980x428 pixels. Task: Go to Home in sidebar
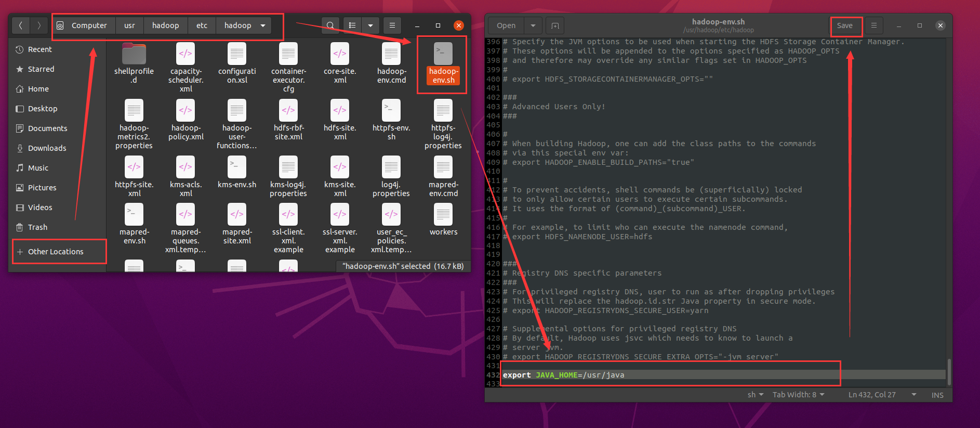pyautogui.click(x=57, y=89)
